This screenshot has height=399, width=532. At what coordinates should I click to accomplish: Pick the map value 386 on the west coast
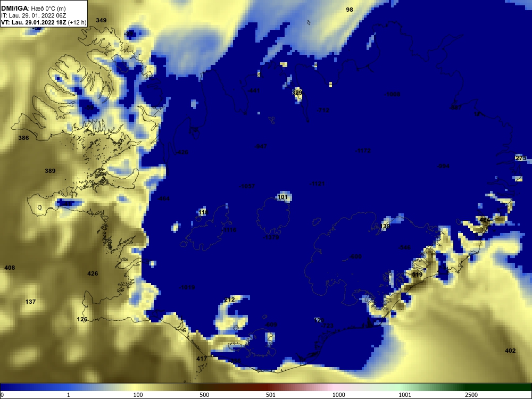(x=23, y=138)
